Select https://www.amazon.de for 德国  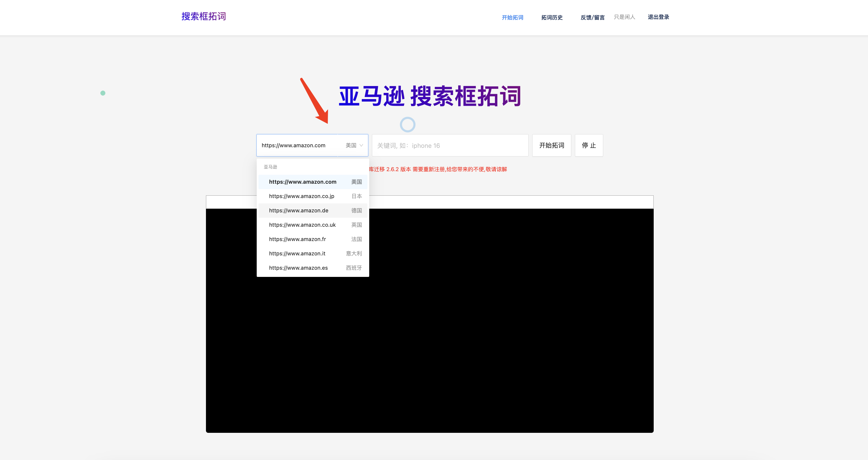pos(299,211)
